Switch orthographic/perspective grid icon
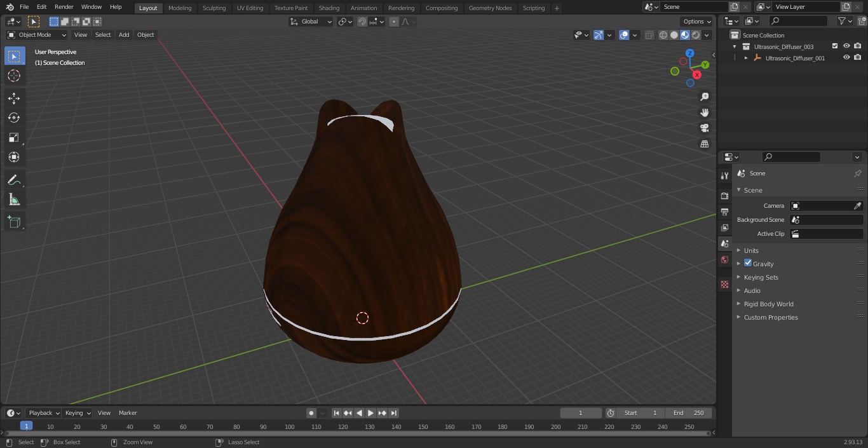The height and width of the screenshot is (448, 868). pyautogui.click(x=704, y=144)
